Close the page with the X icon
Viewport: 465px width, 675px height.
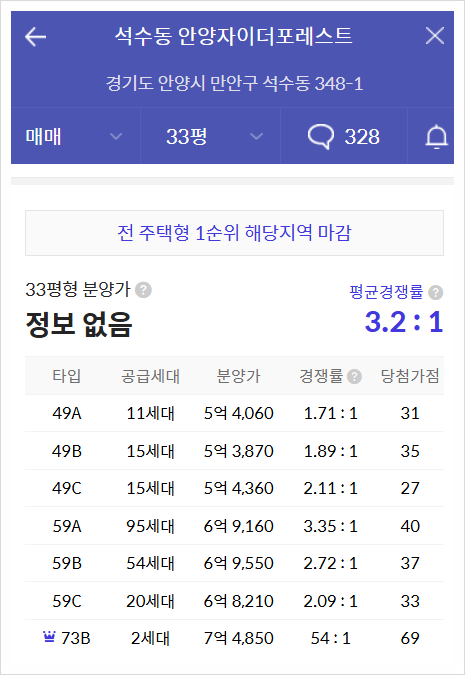pos(435,36)
